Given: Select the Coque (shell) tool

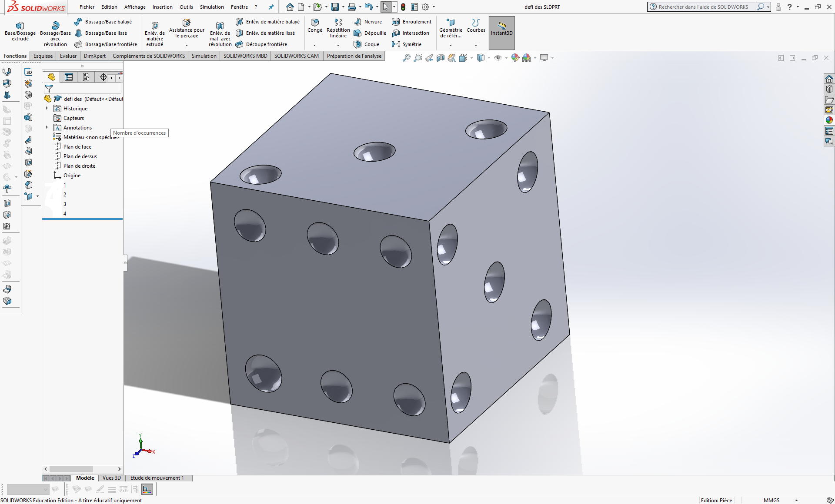Looking at the screenshot, I should (367, 44).
